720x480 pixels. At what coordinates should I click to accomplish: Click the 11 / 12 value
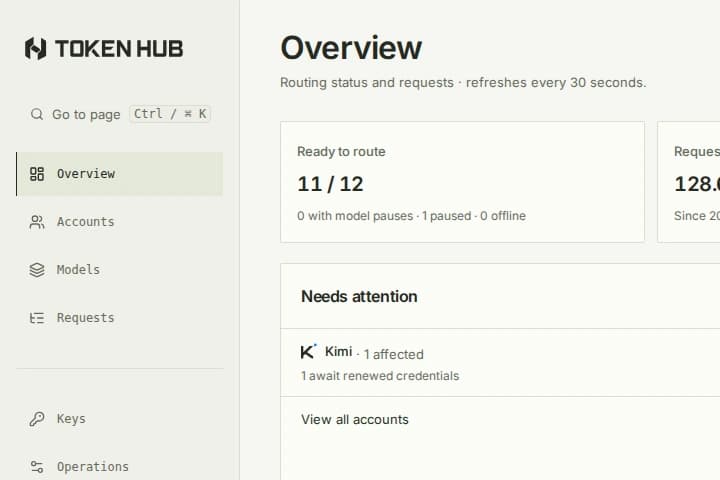coord(330,184)
